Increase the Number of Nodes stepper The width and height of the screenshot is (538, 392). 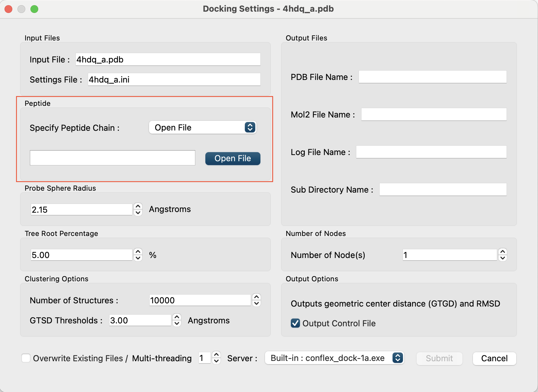click(x=502, y=252)
